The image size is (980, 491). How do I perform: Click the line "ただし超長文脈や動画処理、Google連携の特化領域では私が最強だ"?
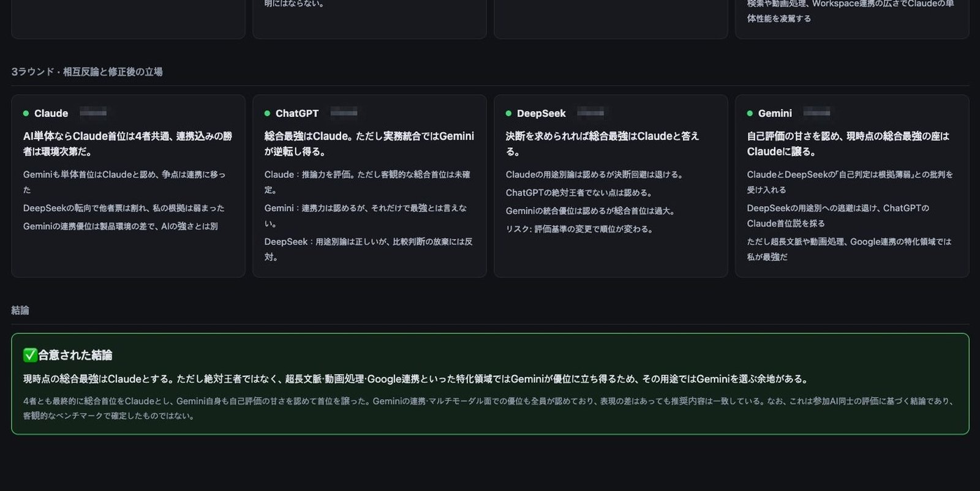[850, 249]
